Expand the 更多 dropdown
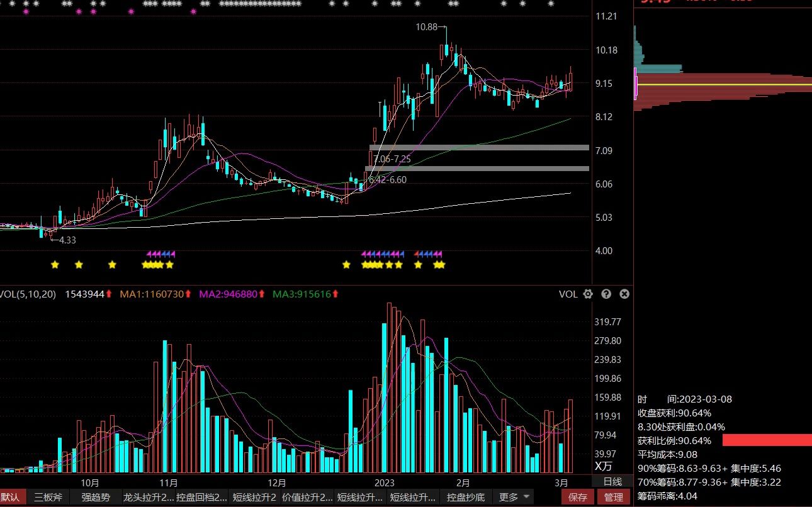This screenshot has width=812, height=507. 514,497
